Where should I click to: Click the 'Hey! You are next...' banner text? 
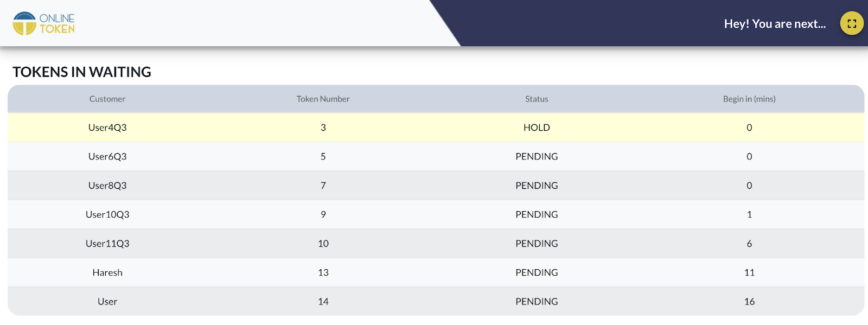[775, 24]
